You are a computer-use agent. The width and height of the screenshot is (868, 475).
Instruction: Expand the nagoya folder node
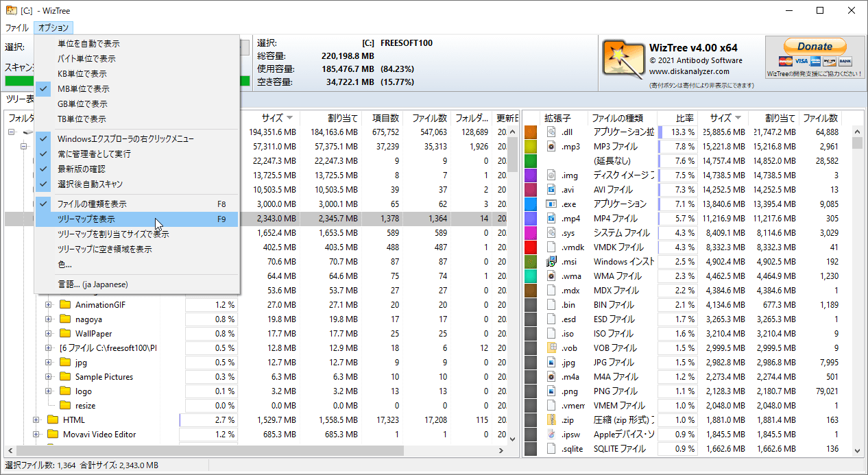click(49, 319)
